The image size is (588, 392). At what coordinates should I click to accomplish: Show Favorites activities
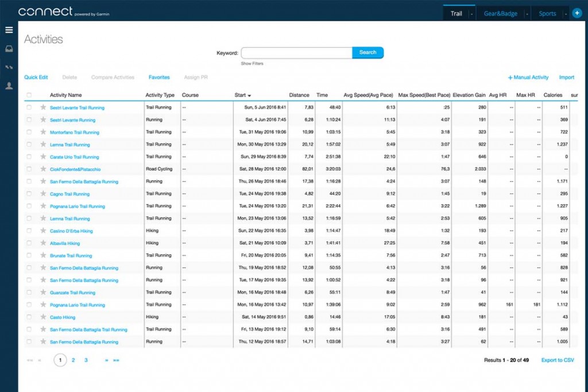click(x=159, y=77)
